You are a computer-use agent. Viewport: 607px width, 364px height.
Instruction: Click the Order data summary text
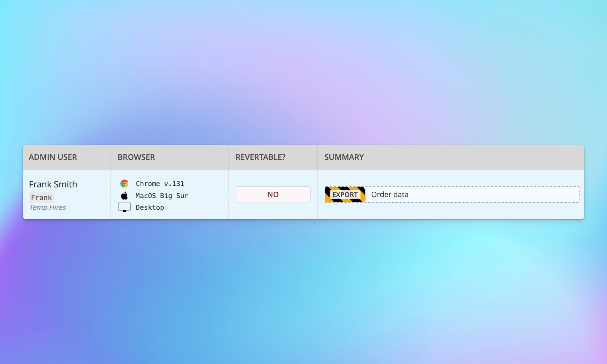(x=390, y=195)
